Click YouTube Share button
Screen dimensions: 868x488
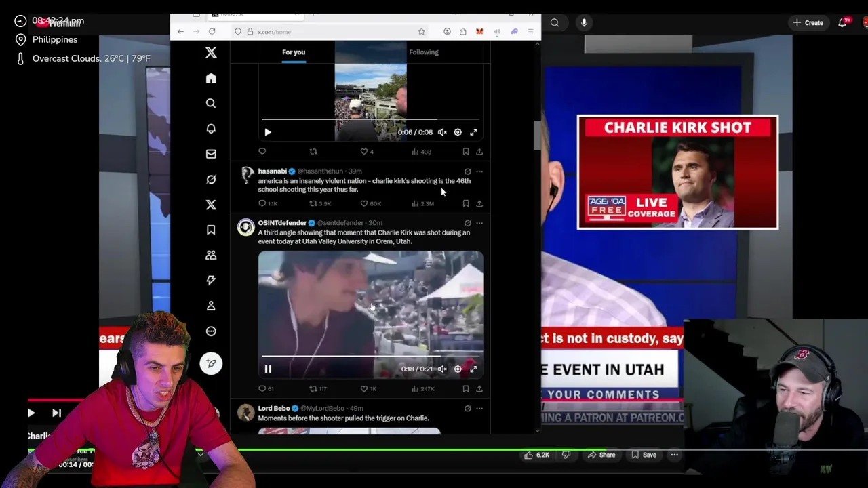point(601,455)
